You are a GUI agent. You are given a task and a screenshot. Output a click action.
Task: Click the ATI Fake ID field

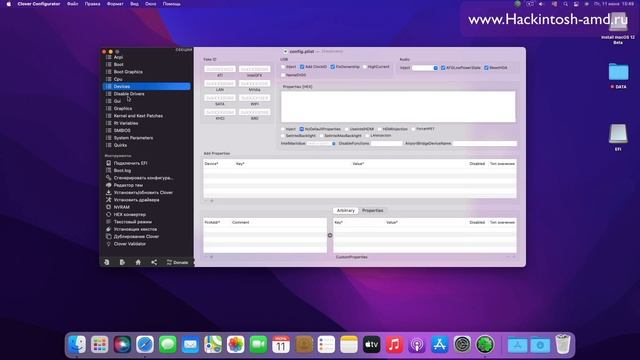[x=220, y=69]
